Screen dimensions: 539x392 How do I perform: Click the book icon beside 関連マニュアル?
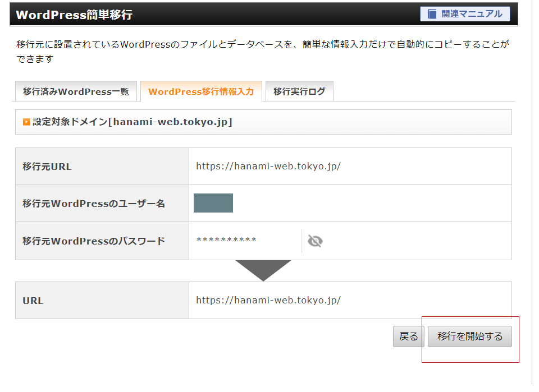tap(432, 14)
